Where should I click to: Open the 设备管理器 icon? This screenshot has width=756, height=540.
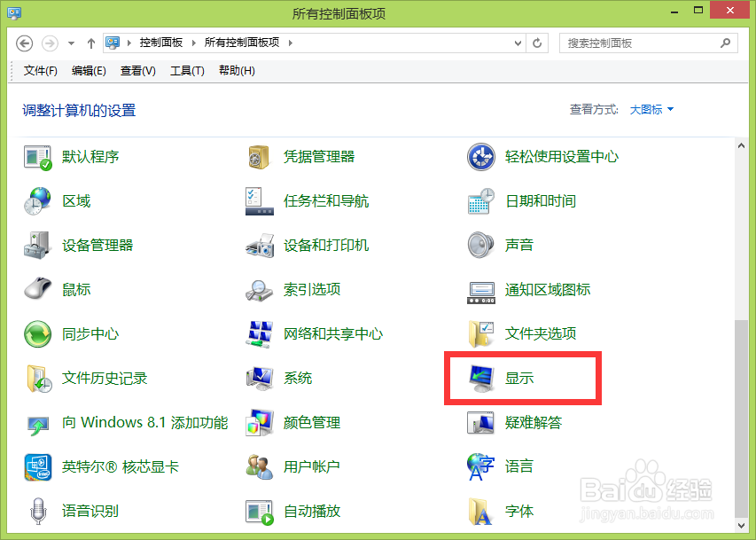coord(37,246)
